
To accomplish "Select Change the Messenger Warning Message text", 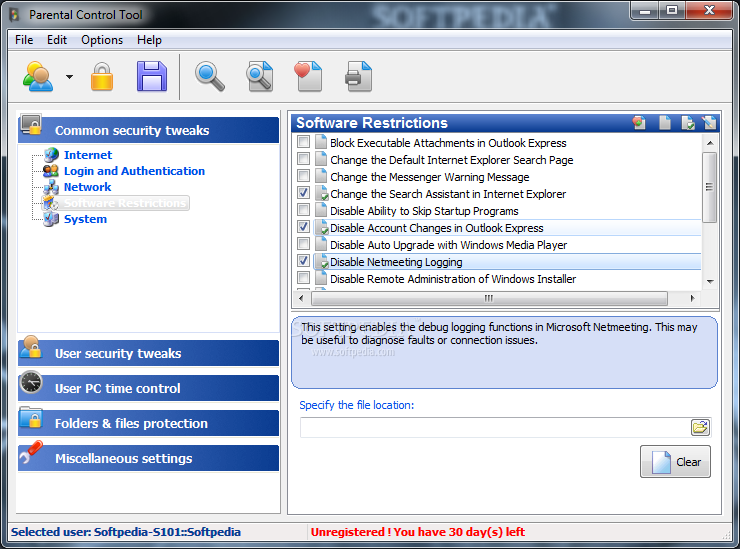I will pyautogui.click(x=429, y=177).
